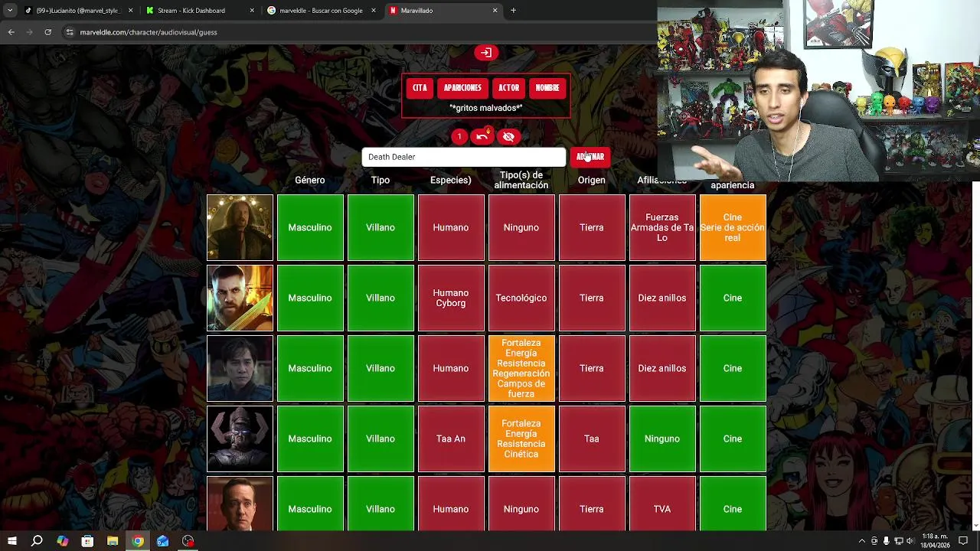The height and width of the screenshot is (551, 980).
Task: Open the notifications center icon
Action: pyautogui.click(x=963, y=541)
